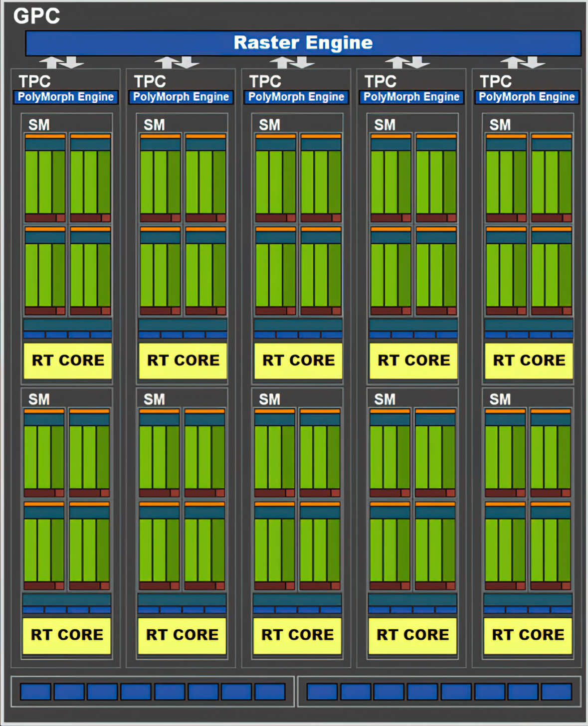The height and width of the screenshot is (726, 588).
Task: Click the first blue square in bottom-left group
Action: pos(35,692)
